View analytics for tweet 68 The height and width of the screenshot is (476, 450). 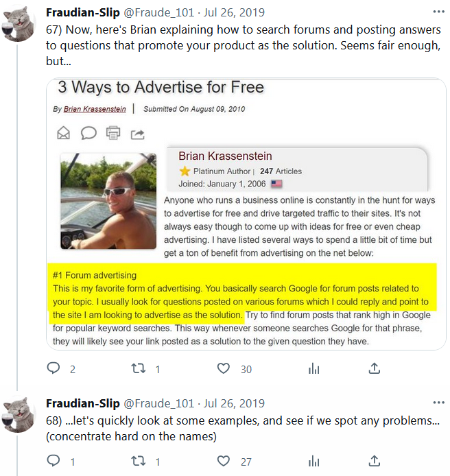pos(314,461)
